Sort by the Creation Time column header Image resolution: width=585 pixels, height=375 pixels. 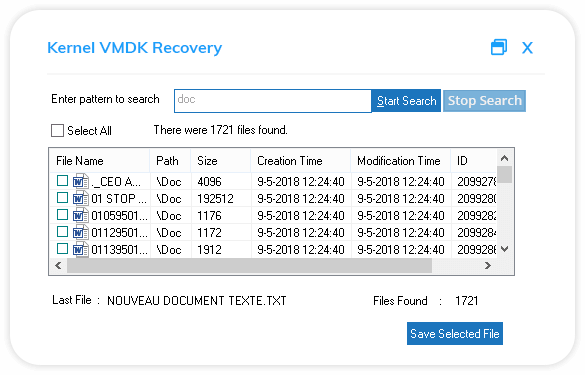click(301, 161)
